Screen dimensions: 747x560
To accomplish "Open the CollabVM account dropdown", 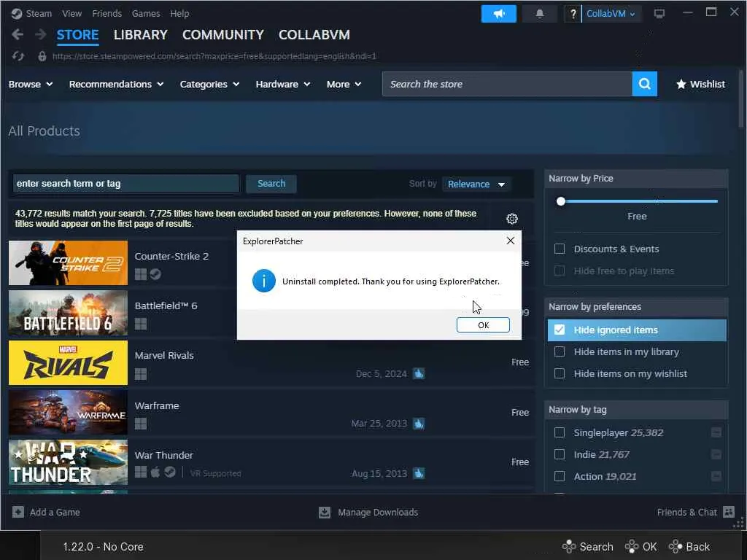I will pyautogui.click(x=611, y=14).
